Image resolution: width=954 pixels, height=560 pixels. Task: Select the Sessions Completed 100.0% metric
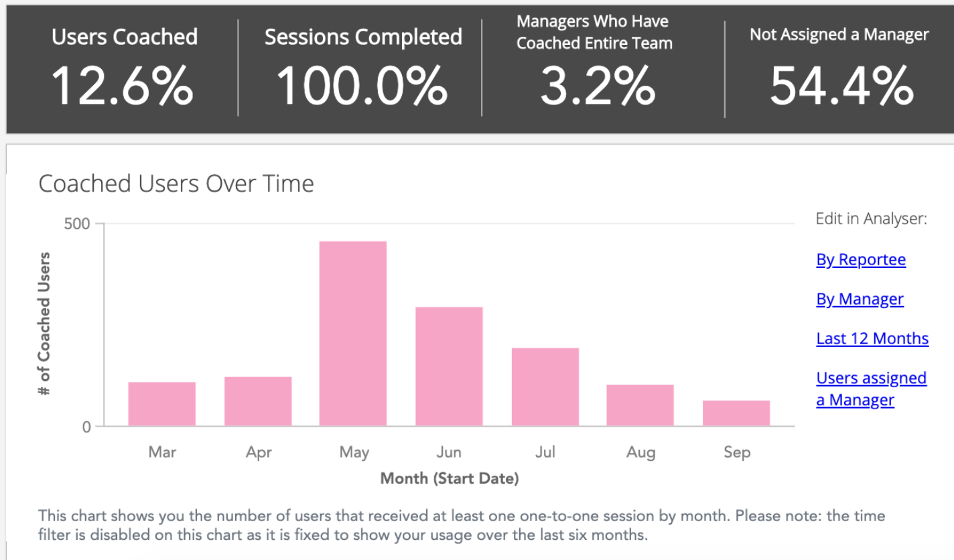coord(362,86)
